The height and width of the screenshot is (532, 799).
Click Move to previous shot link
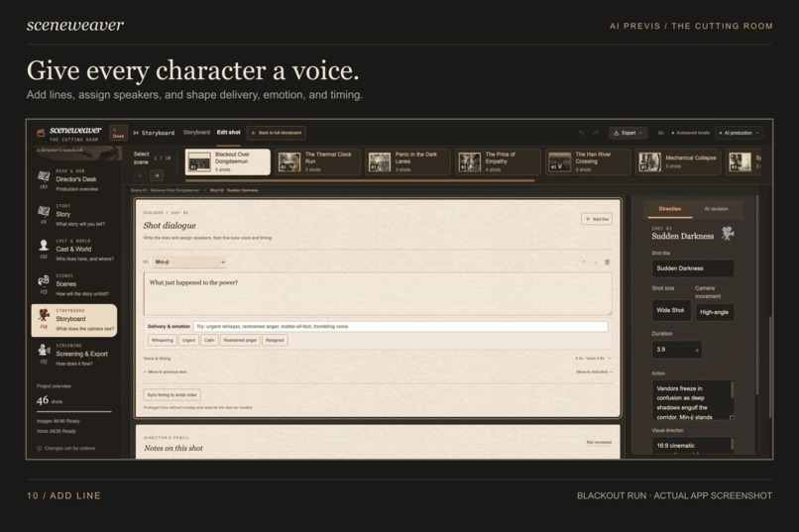tap(166, 372)
